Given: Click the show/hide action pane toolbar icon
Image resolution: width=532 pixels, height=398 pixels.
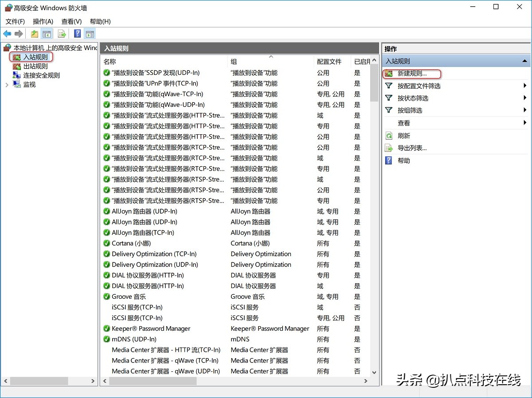Looking at the screenshot, I should (90, 33).
